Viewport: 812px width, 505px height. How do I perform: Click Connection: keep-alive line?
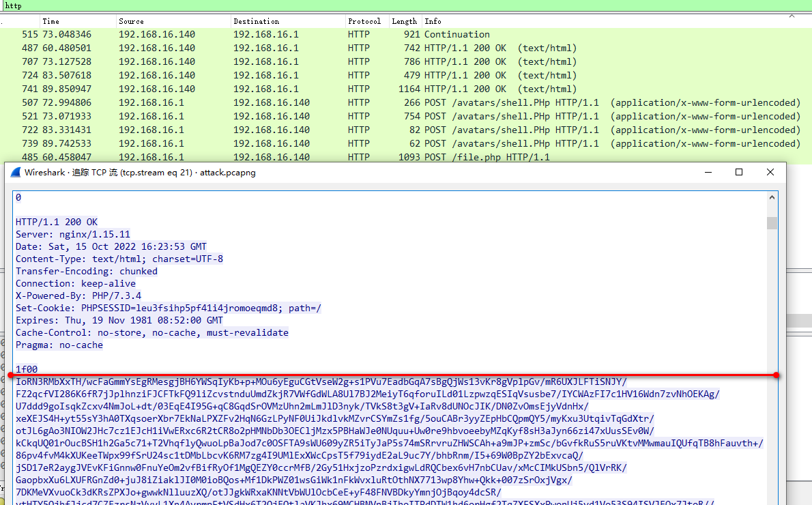[76, 284]
